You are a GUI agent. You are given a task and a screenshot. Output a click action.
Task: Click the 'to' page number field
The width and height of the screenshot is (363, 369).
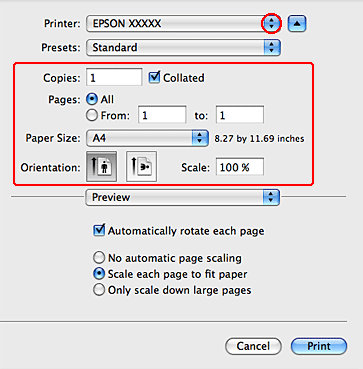[x=240, y=115]
